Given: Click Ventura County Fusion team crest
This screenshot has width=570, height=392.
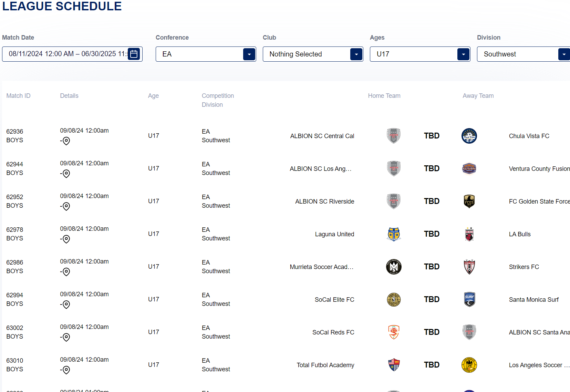Looking at the screenshot, I should point(469,168).
